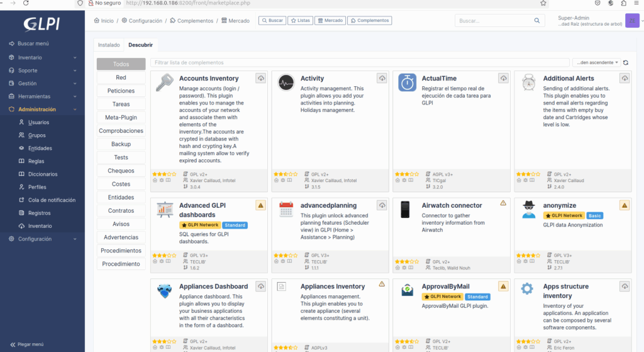
Task: Click the install icon for Apps structure inventory
Action: click(x=625, y=286)
